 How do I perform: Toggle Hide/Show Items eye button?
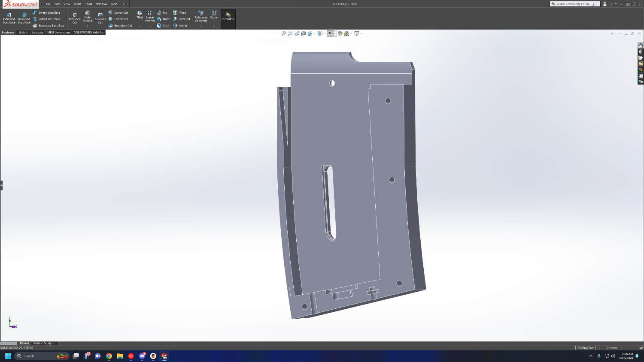pos(330,33)
